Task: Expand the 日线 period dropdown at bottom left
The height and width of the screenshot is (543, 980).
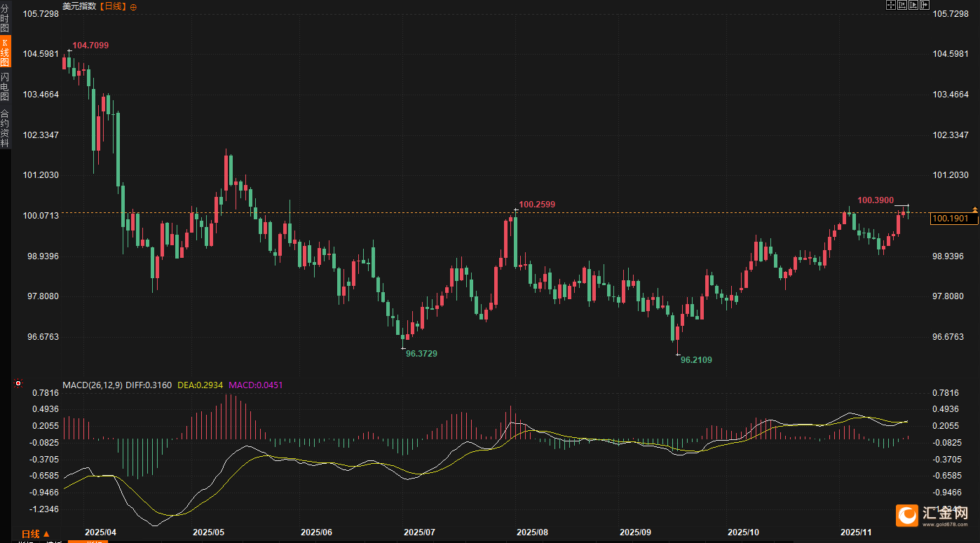Action: [36, 534]
